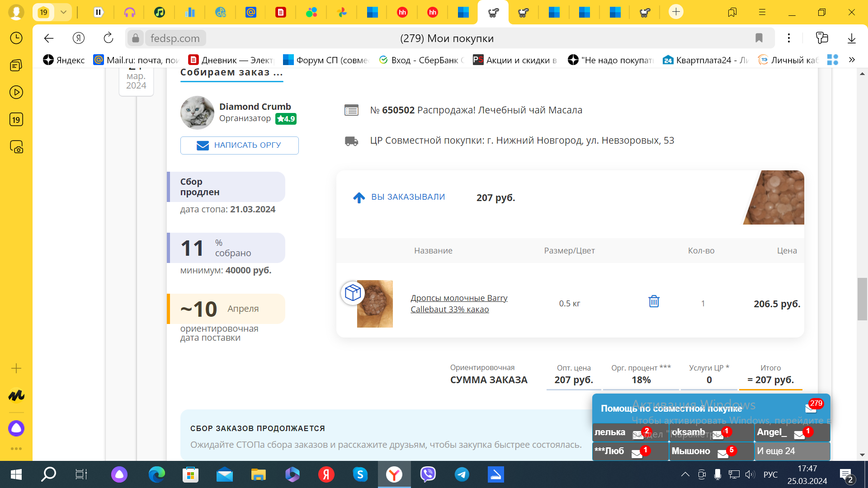
Task: Click the Alice assistant icon in sidebar
Action: pos(16,428)
